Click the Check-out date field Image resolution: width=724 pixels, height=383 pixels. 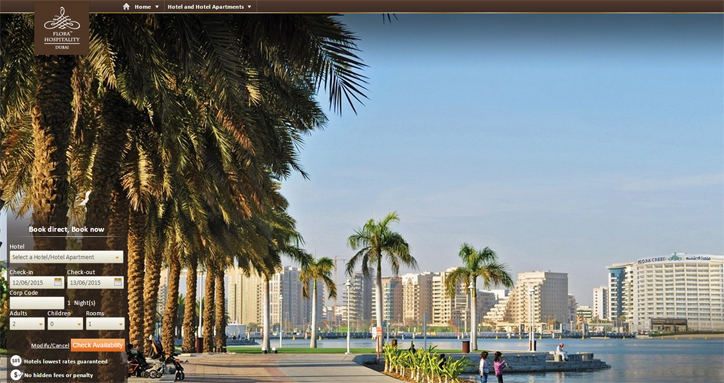click(96, 282)
